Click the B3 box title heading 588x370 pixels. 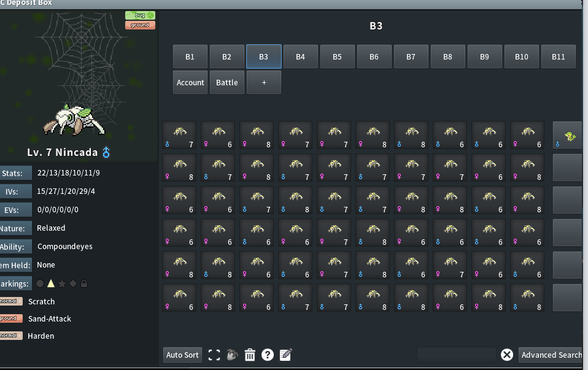(x=376, y=26)
